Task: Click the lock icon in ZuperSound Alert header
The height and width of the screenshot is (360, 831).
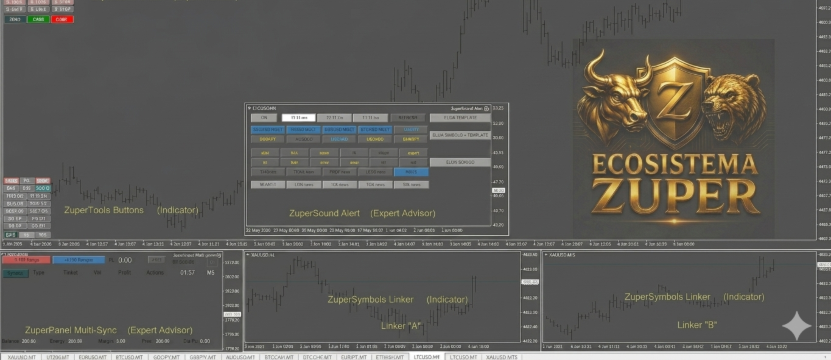Action: tap(487, 108)
